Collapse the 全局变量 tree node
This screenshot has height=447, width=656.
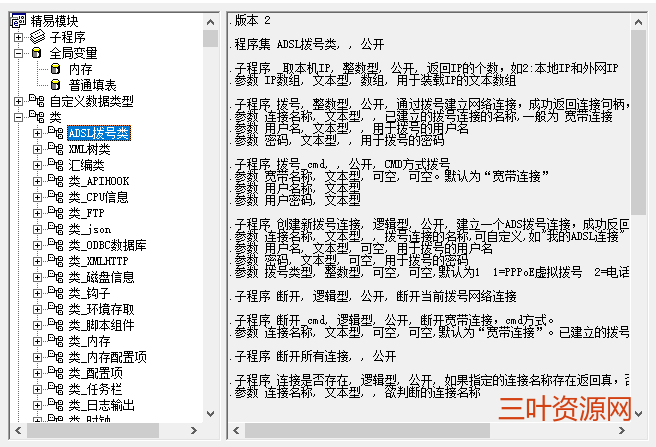point(18,53)
